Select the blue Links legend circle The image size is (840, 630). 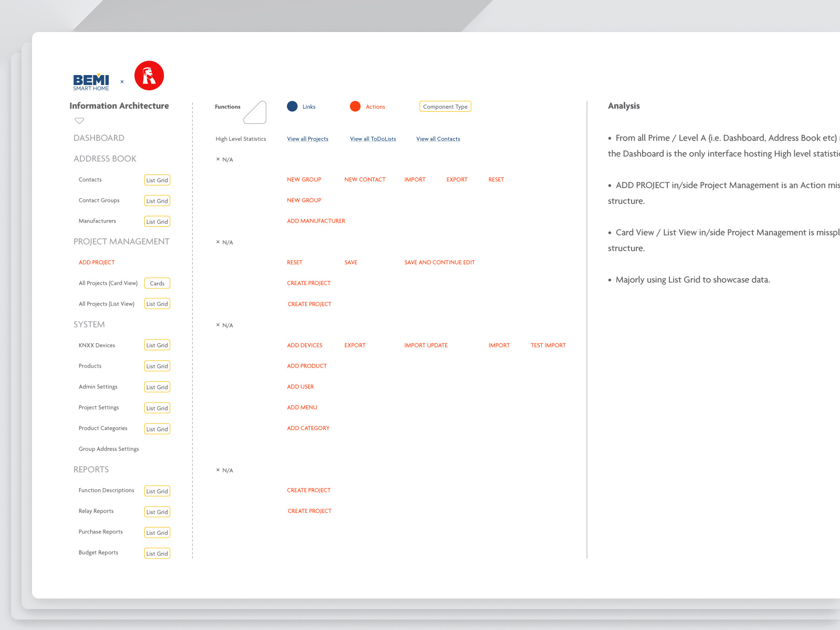292,107
